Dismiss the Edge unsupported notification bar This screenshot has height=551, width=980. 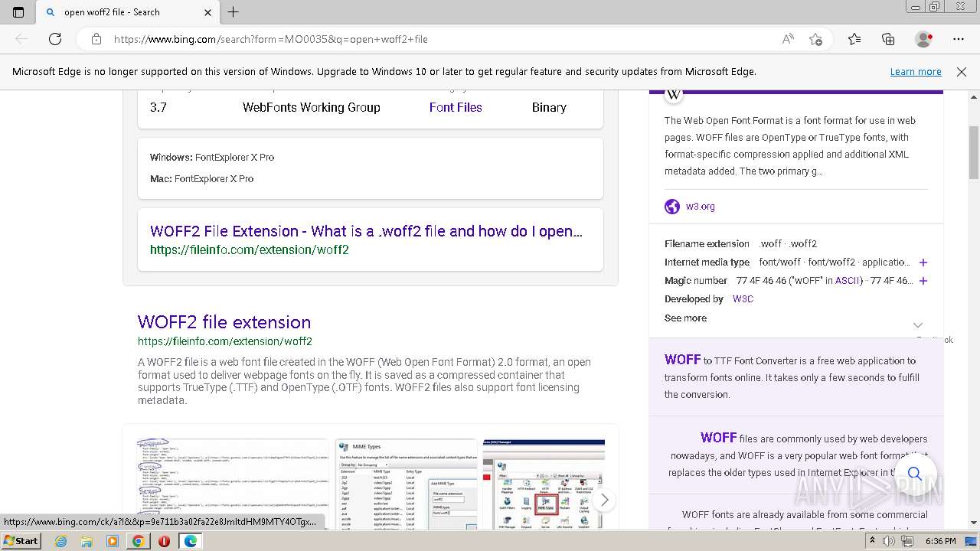pos(962,72)
